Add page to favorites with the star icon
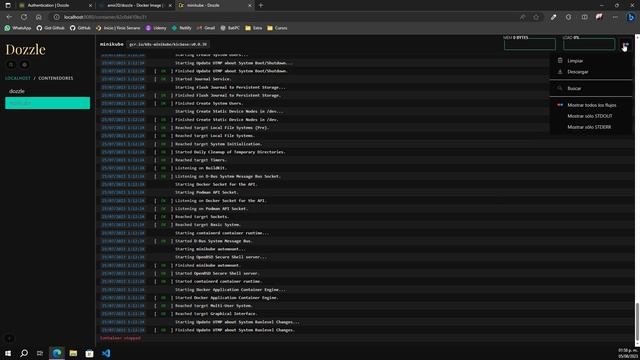640x360 pixels. [x=536, y=17]
